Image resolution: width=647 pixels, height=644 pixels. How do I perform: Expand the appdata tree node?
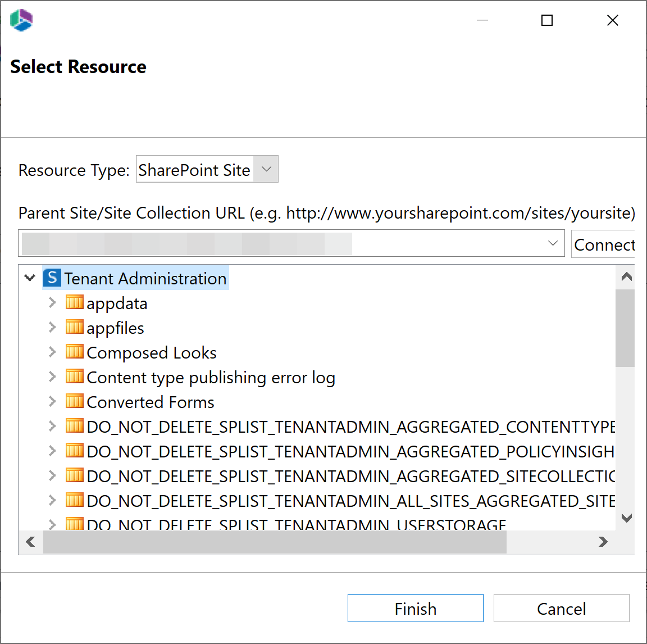(52, 302)
